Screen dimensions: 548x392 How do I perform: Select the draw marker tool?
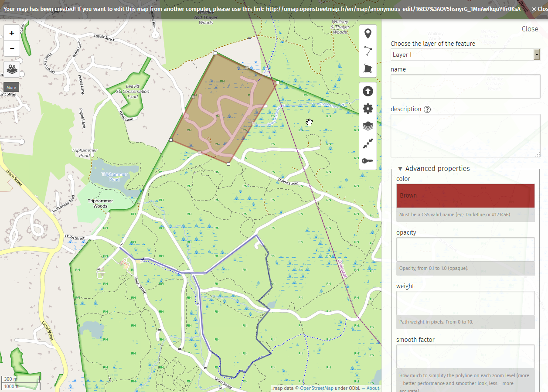tap(368, 34)
